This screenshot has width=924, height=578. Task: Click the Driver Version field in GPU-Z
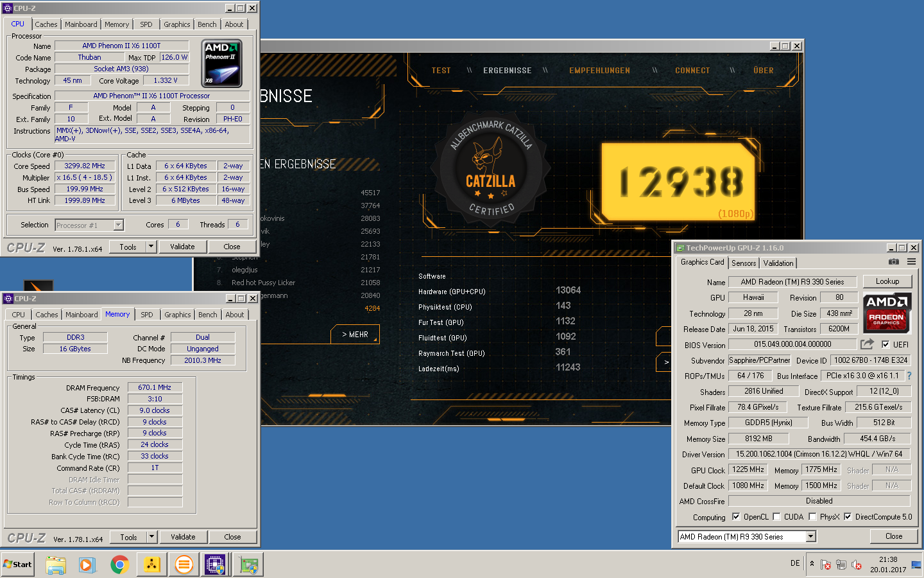[819, 454]
